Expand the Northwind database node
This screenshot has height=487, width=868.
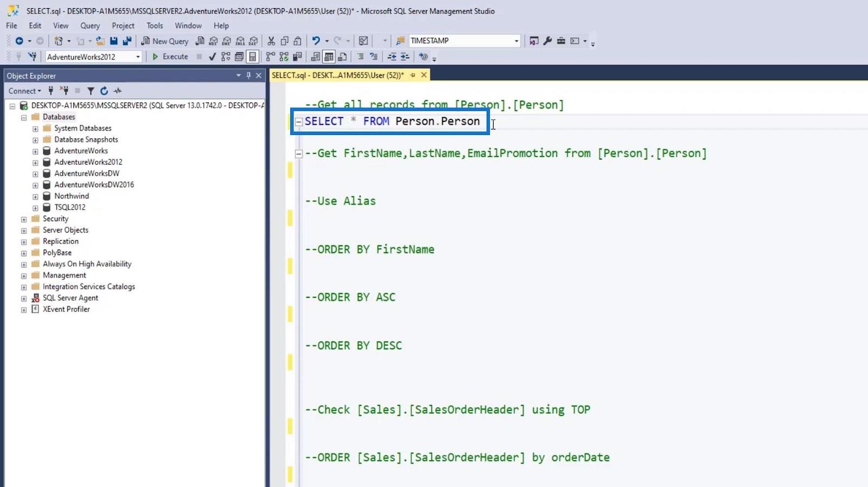[x=35, y=196]
